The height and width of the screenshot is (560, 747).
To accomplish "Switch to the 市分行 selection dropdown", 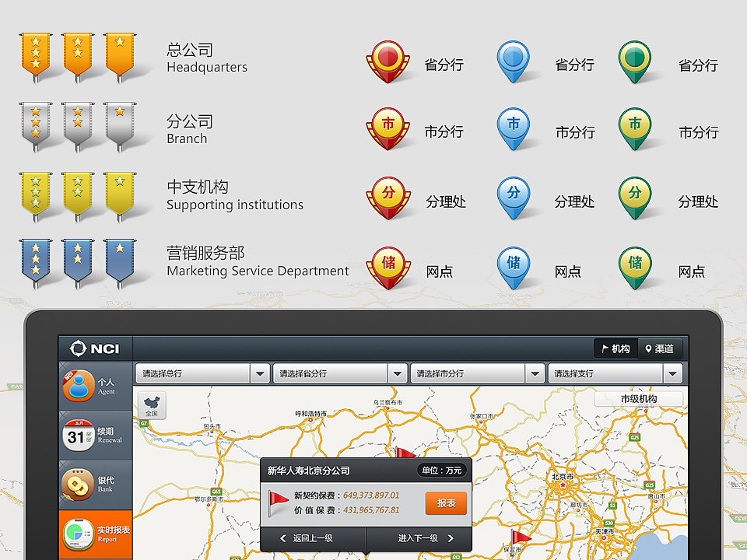I will 477,373.
